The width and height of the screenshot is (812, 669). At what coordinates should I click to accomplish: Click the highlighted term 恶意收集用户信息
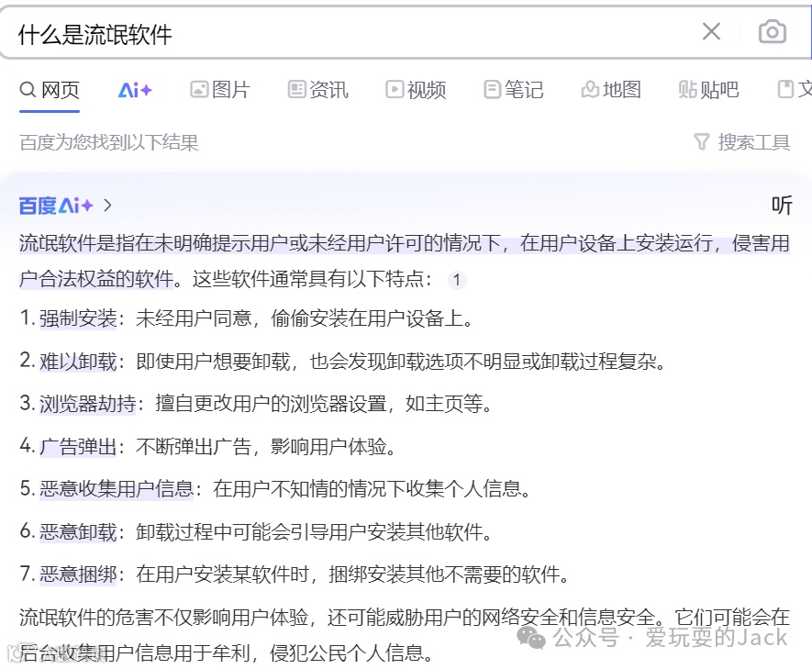click(117, 489)
